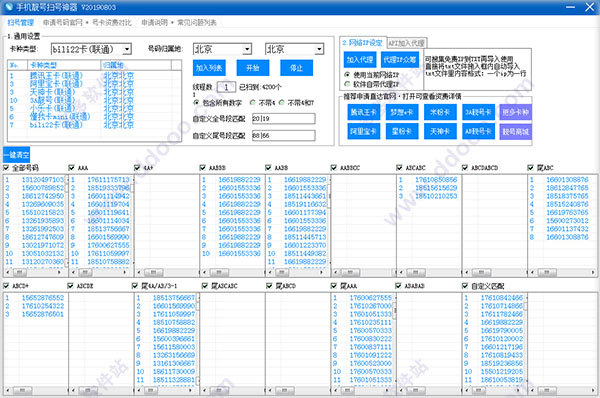Click the 开始 start button
Screen dimensions: 600x398
(253, 68)
